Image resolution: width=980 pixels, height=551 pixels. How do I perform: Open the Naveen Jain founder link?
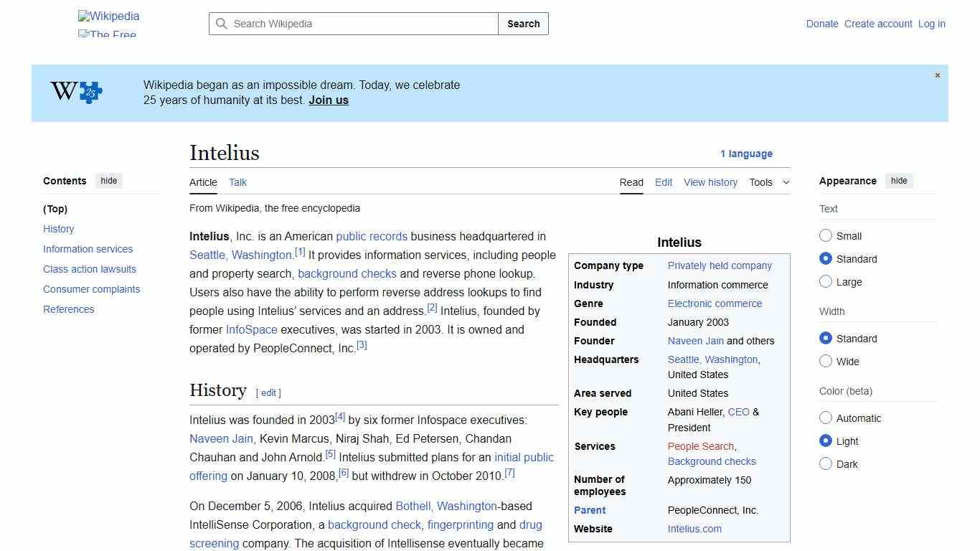[x=695, y=341]
